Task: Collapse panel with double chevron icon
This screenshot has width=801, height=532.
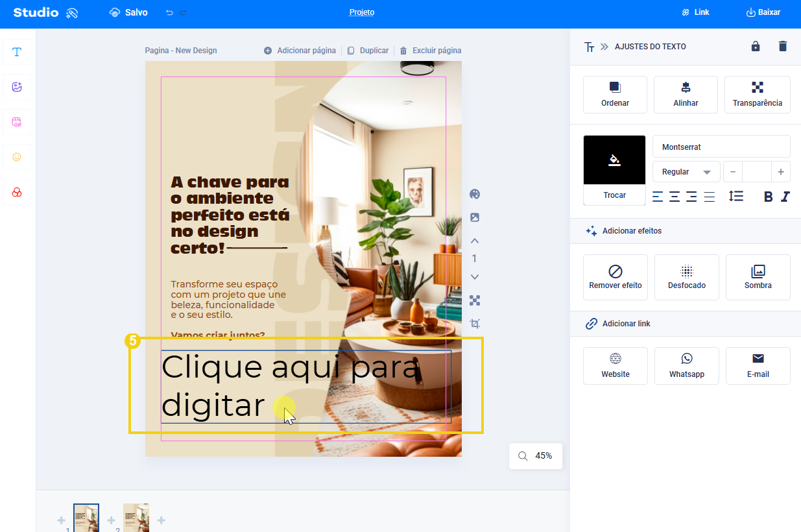Action: click(x=604, y=47)
